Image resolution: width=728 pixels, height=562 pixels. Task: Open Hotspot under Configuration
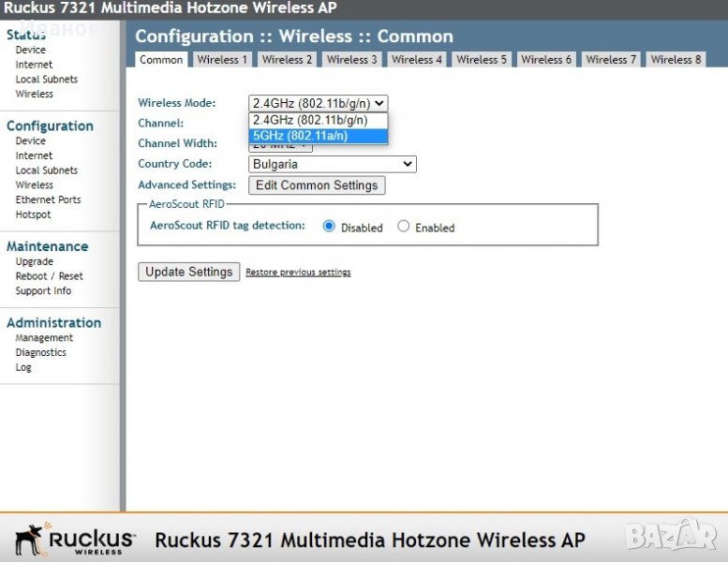pyautogui.click(x=33, y=214)
